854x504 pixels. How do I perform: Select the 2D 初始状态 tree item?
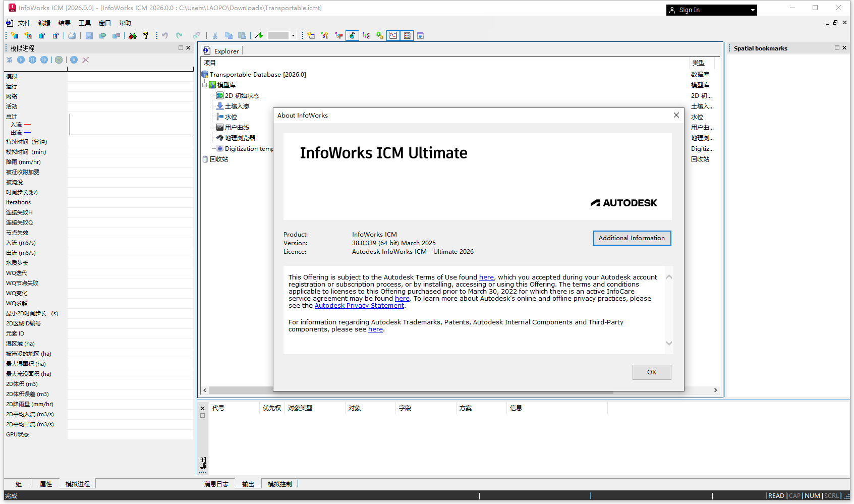coord(242,95)
